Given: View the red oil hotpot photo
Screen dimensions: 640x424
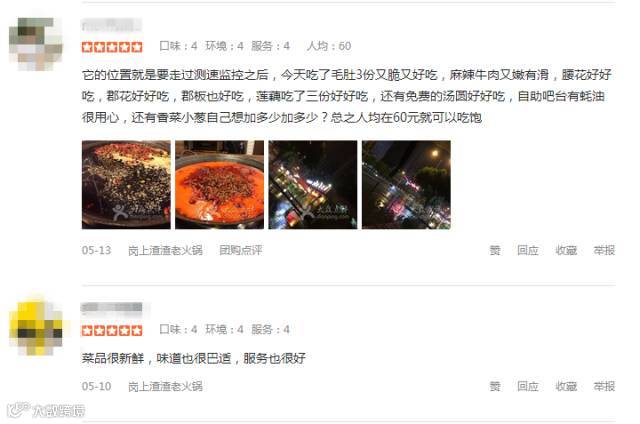Looking at the screenshot, I should [220, 184].
